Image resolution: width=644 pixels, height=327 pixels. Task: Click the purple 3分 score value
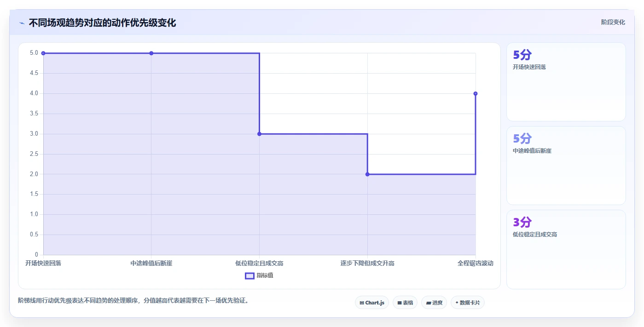[x=522, y=222]
